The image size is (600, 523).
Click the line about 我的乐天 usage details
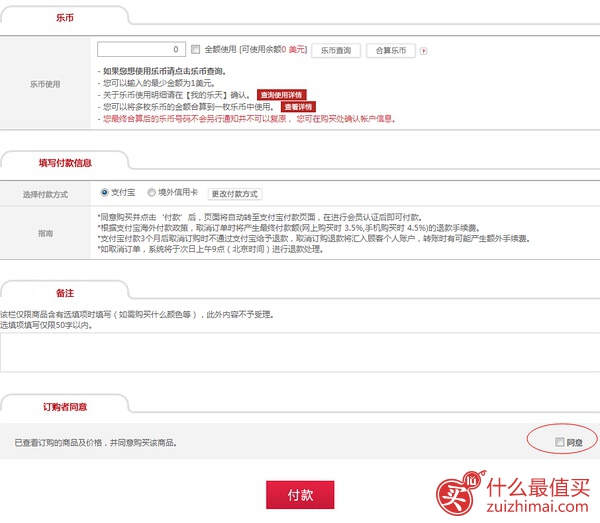coord(174,95)
